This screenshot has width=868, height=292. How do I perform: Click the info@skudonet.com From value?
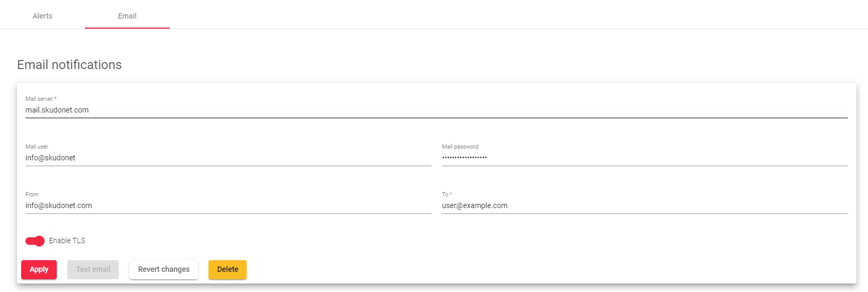click(59, 205)
